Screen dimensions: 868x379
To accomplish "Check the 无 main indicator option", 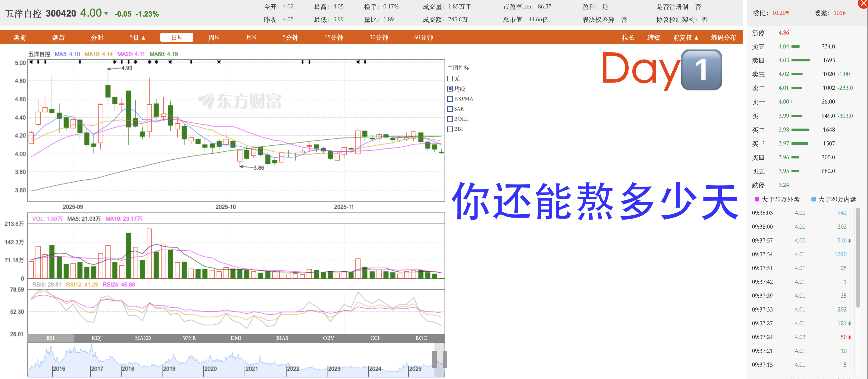I will click(450, 79).
